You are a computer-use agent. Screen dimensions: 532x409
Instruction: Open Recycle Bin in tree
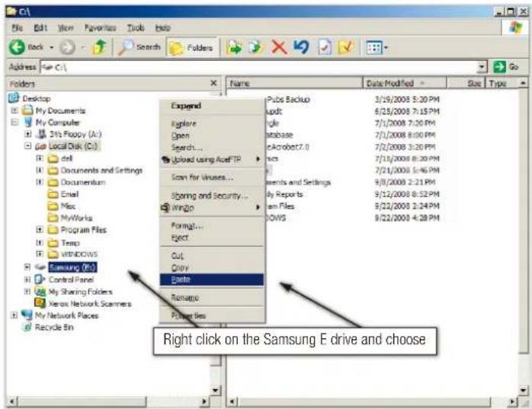[x=54, y=328]
